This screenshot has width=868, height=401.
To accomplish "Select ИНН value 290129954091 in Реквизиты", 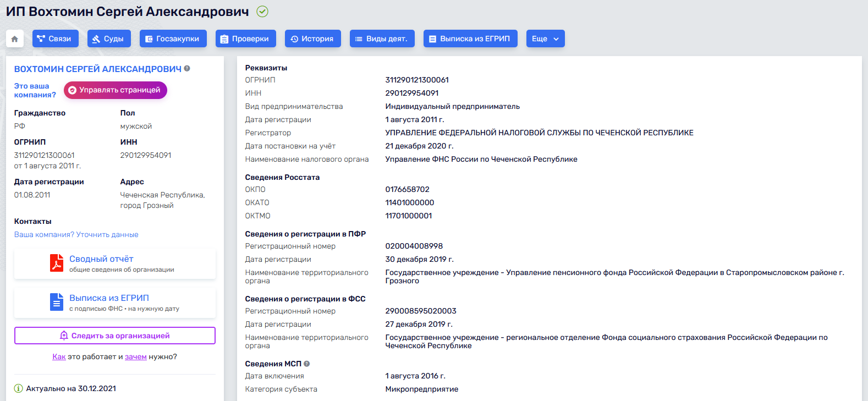I will pyautogui.click(x=412, y=93).
